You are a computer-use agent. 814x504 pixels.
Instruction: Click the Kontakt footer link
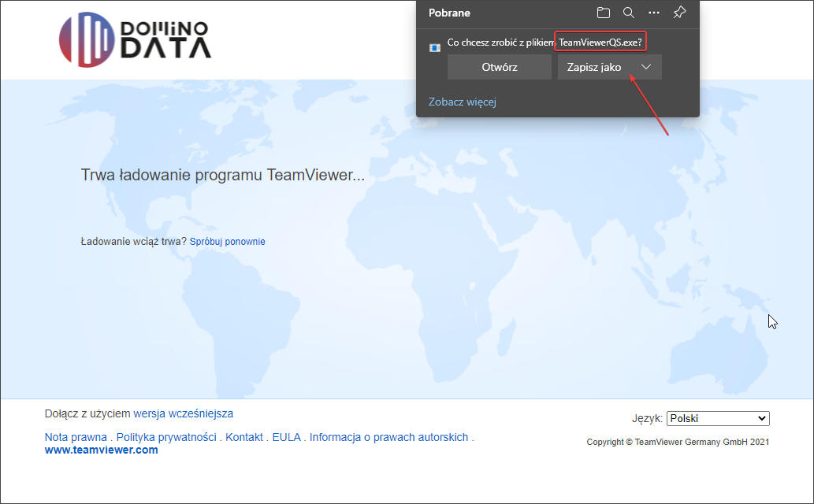tap(244, 437)
